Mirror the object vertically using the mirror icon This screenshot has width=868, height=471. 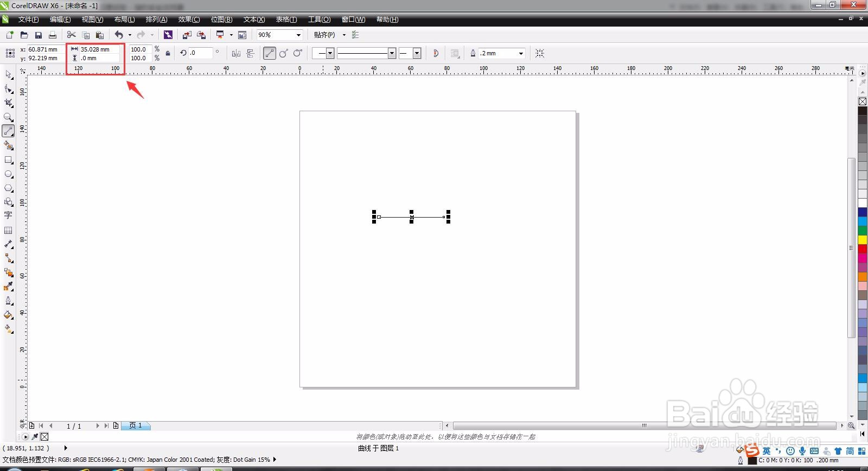(250, 53)
